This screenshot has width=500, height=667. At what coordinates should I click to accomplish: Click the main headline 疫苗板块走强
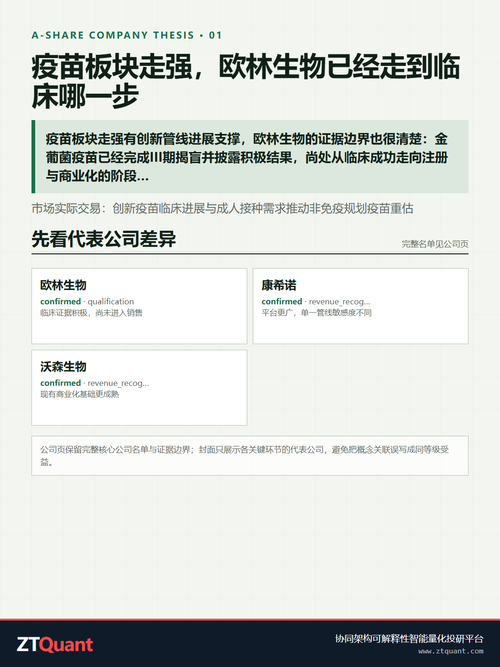246,81
